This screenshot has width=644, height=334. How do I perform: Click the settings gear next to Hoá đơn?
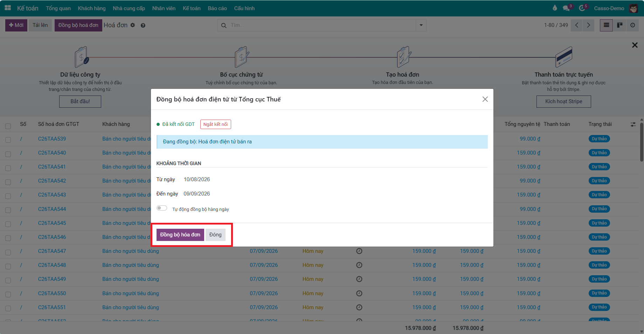pyautogui.click(x=133, y=25)
